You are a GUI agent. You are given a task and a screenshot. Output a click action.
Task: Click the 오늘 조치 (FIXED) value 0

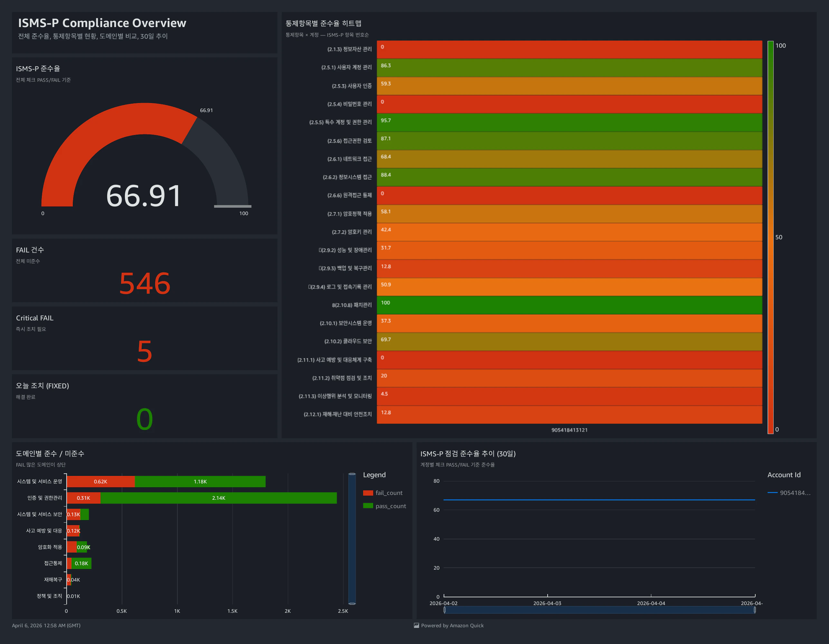145,419
